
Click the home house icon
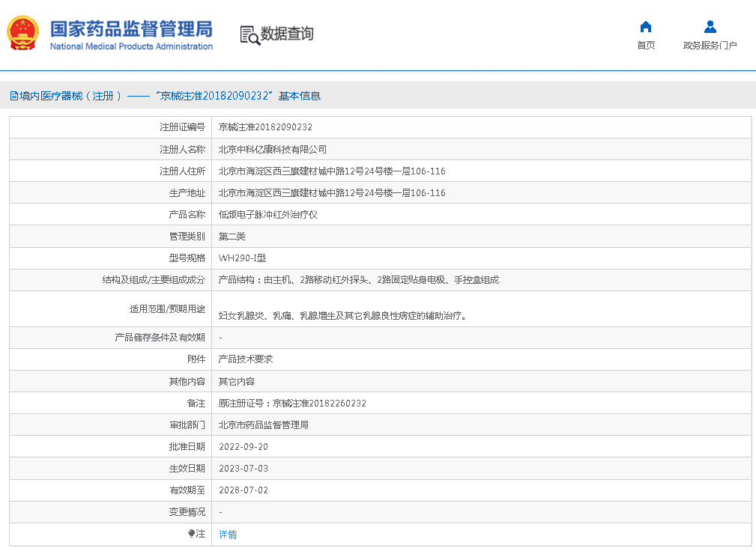(645, 27)
